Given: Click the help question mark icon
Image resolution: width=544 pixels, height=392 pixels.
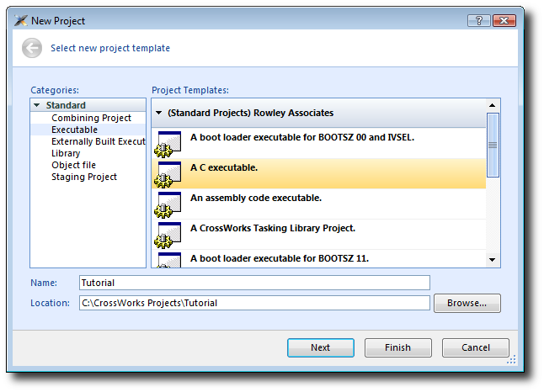Looking at the screenshot, I should (x=479, y=21).
